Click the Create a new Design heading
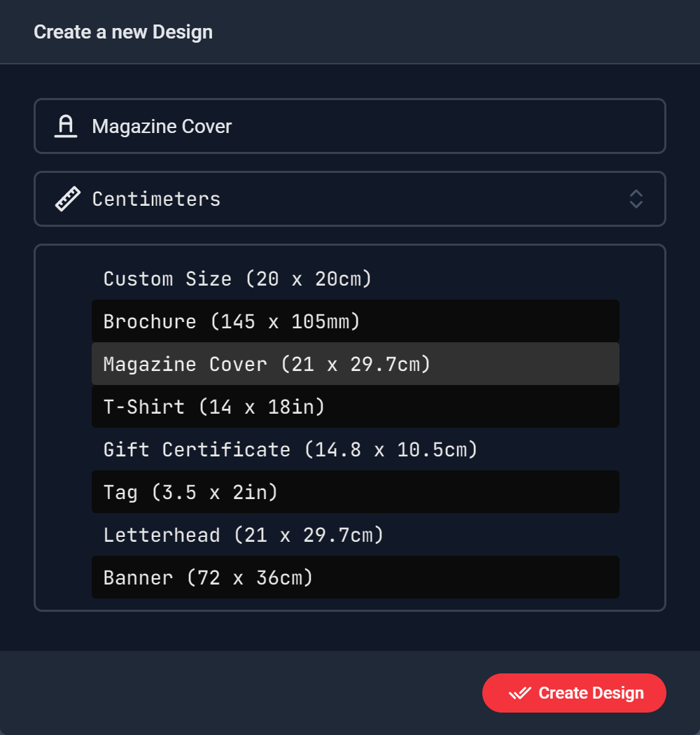The width and height of the screenshot is (700, 735). click(x=123, y=32)
